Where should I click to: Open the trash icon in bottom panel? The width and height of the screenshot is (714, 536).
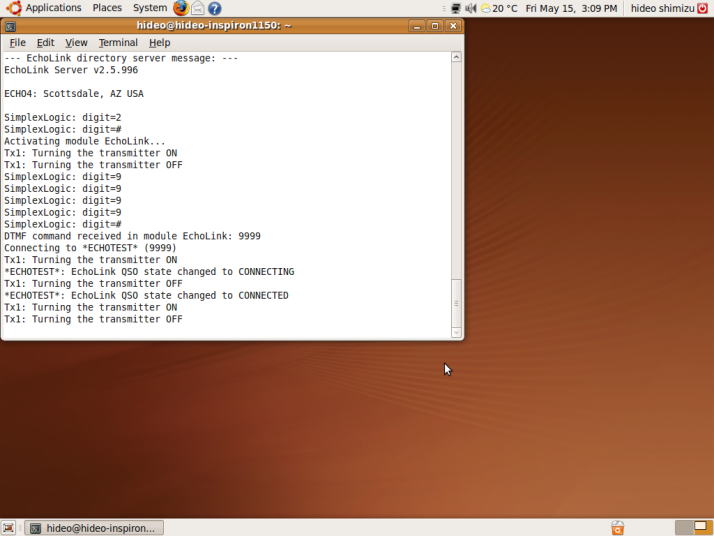617,528
